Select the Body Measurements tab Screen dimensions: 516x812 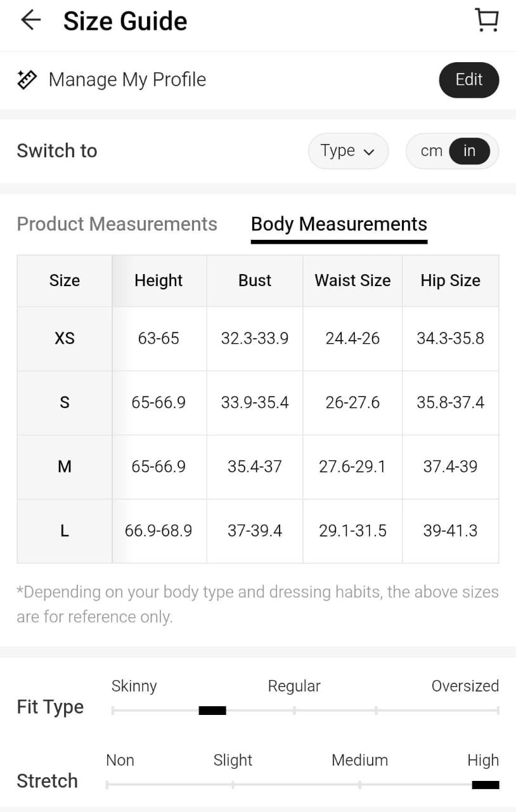pos(339,224)
